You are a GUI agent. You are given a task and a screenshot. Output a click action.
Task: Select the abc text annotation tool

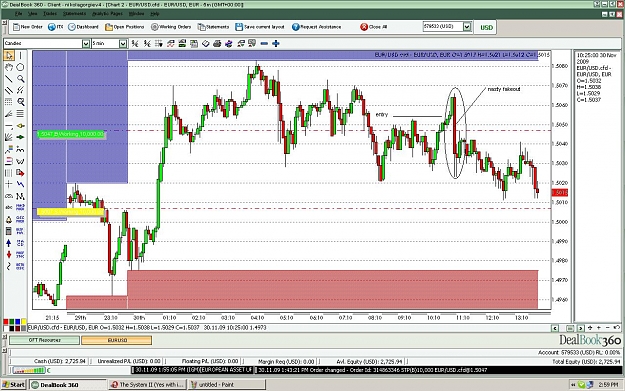click(x=9, y=207)
